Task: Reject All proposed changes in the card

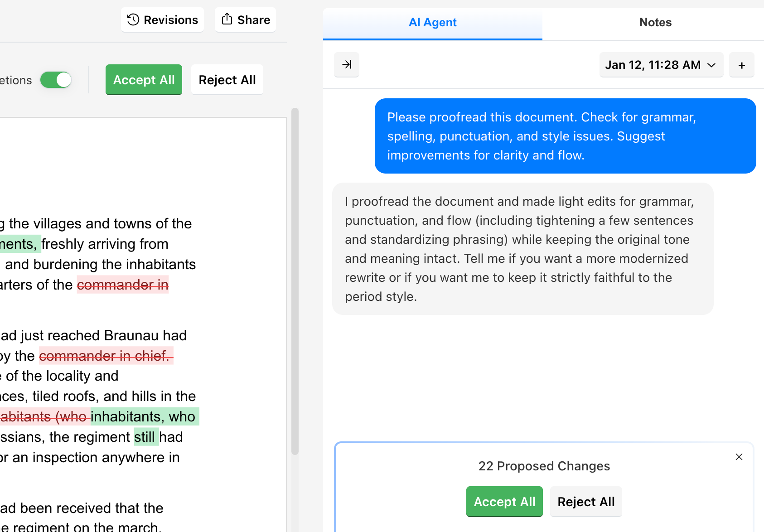Action: point(586,501)
